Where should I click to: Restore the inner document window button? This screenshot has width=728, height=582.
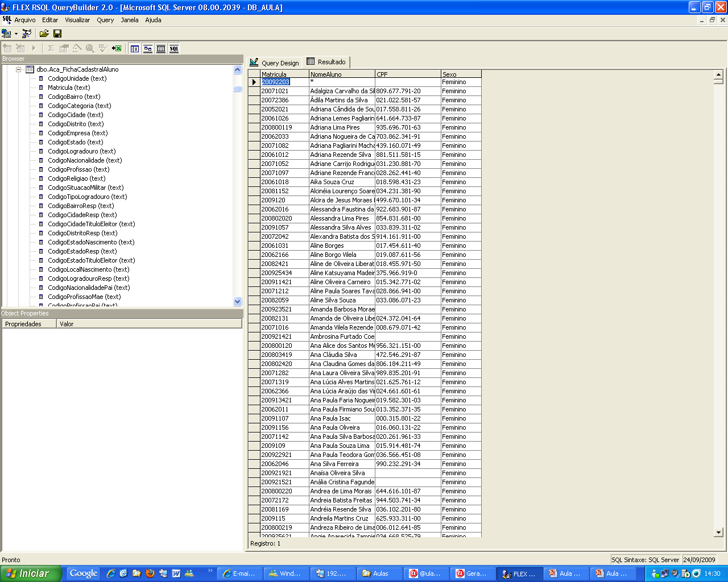click(712, 20)
